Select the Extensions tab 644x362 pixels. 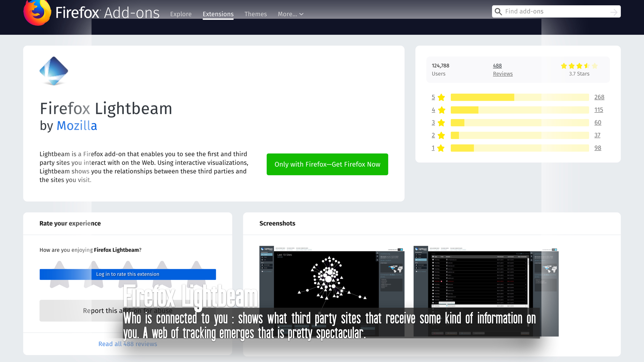218,14
